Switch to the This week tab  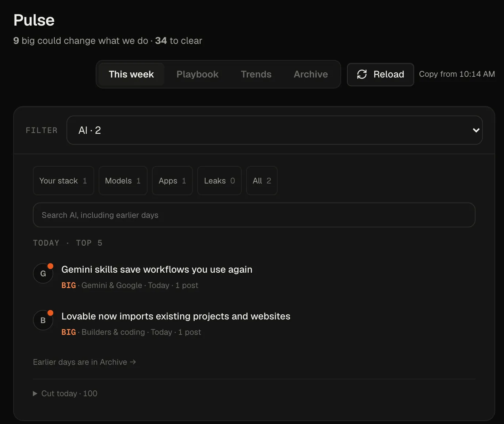131,74
